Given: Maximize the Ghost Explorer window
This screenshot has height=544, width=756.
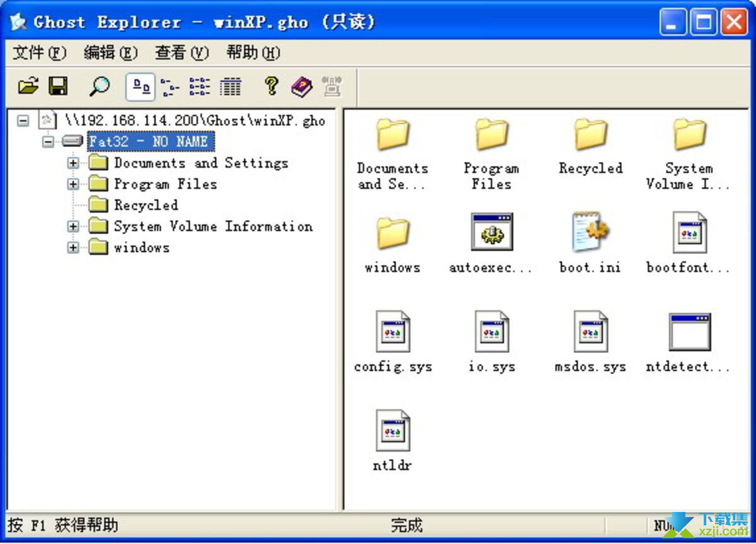Looking at the screenshot, I should click(x=703, y=23).
